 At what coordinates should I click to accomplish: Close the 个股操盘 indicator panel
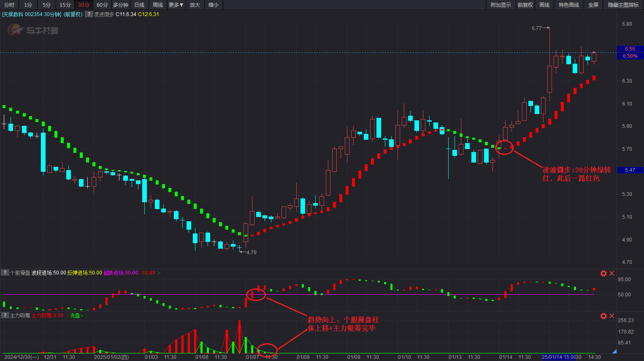coord(612,273)
